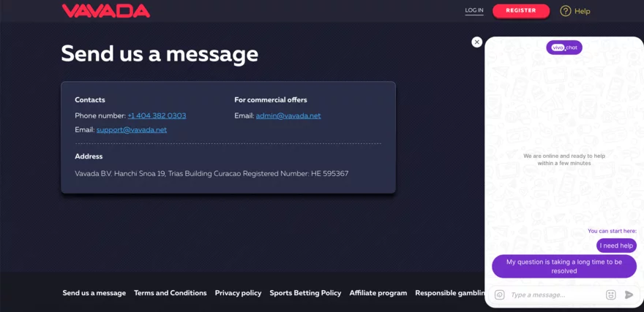Choose "My question is taking a long time" reply
The width and height of the screenshot is (644, 312).
(563, 266)
